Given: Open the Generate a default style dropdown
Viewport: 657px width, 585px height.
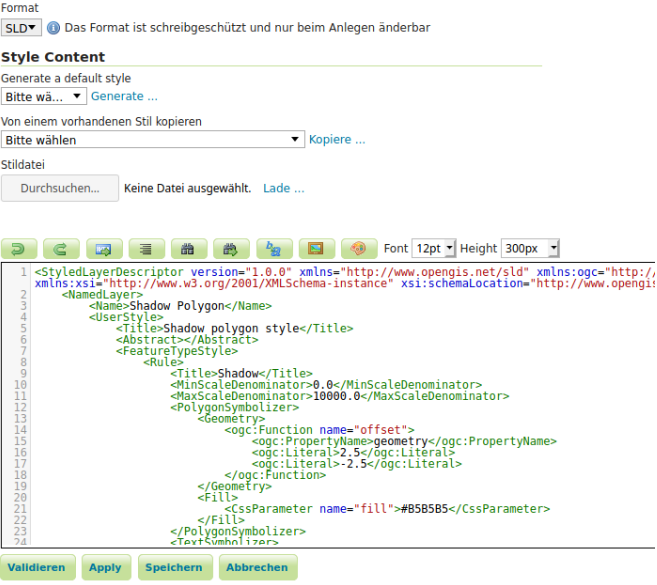Looking at the screenshot, I should pos(43,97).
